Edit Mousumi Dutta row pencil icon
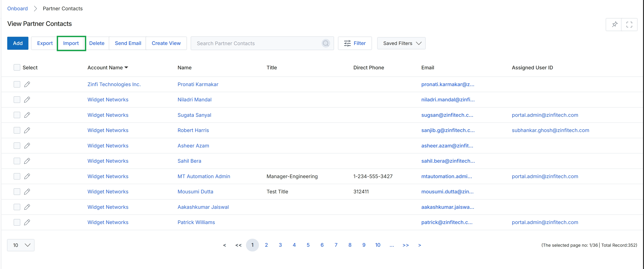 point(27,191)
